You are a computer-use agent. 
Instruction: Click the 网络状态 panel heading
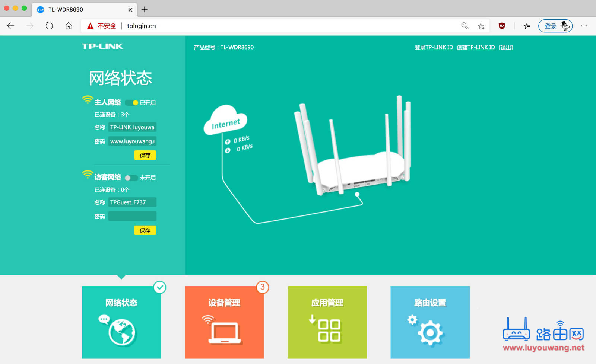click(120, 78)
